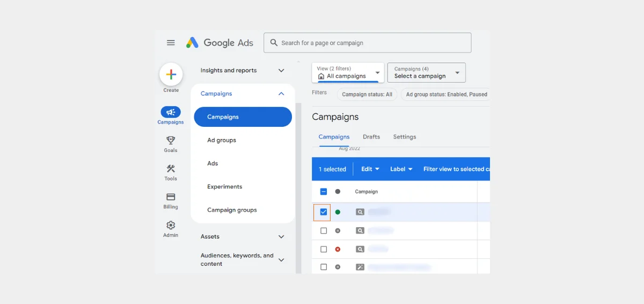Open the Goals trophy icon
Image resolution: width=644 pixels, height=304 pixels.
[x=171, y=140]
